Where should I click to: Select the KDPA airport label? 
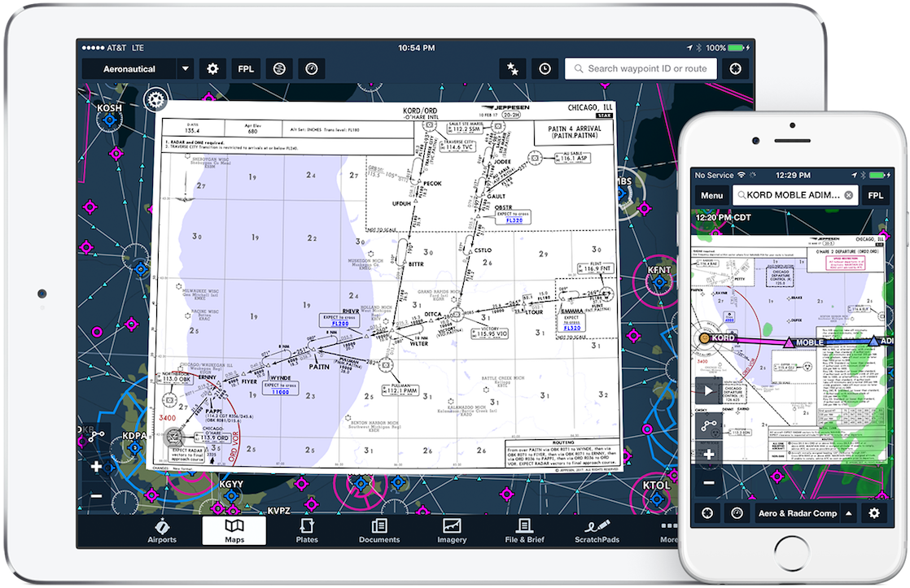134,436
